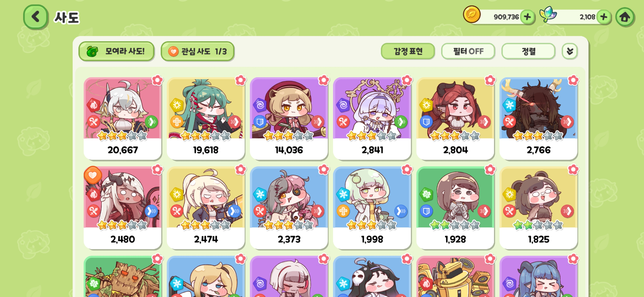The width and height of the screenshot is (644, 297).
Task: Open the 정렬 sort dropdown
Action: (x=528, y=51)
